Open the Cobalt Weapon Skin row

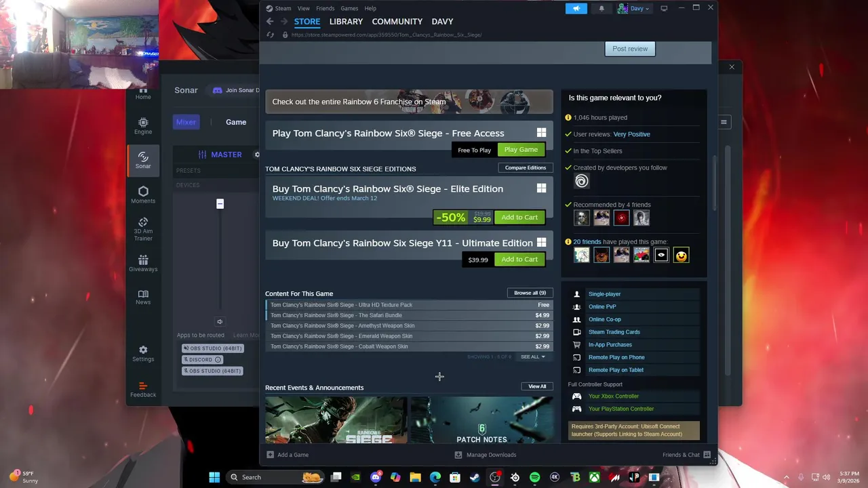pyautogui.click(x=409, y=346)
